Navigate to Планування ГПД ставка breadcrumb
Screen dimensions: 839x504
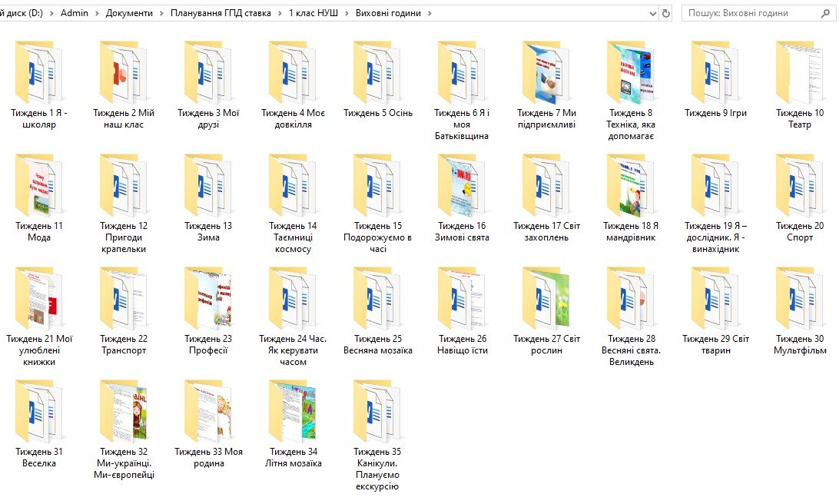tap(221, 13)
